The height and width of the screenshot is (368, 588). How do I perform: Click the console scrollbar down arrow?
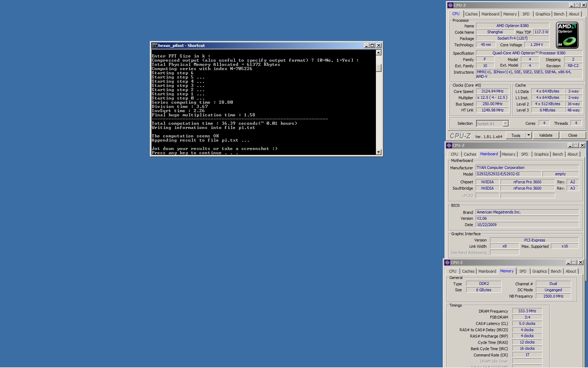(x=378, y=152)
